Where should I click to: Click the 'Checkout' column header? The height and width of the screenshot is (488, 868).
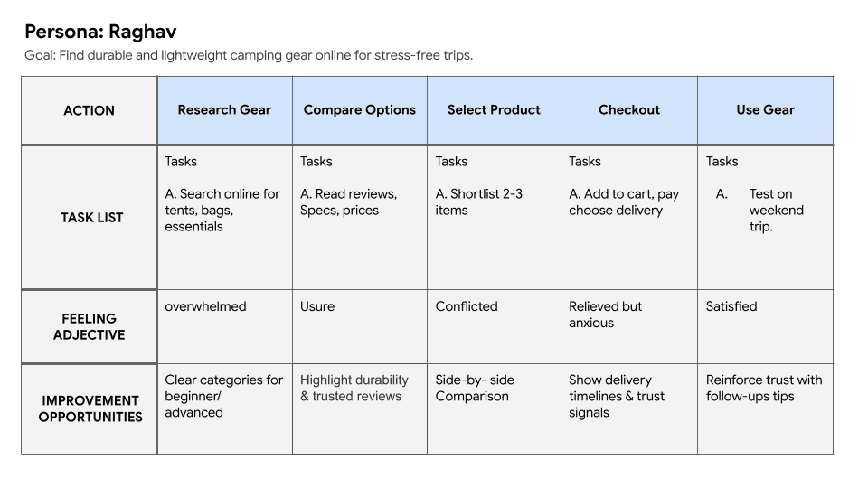click(x=628, y=110)
